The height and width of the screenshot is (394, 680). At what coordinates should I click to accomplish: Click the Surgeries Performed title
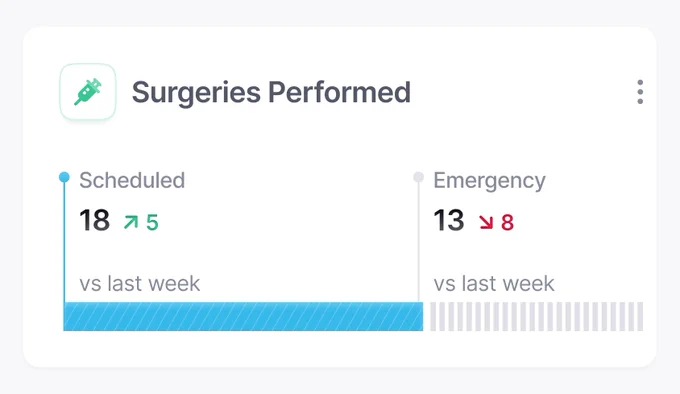[271, 92]
